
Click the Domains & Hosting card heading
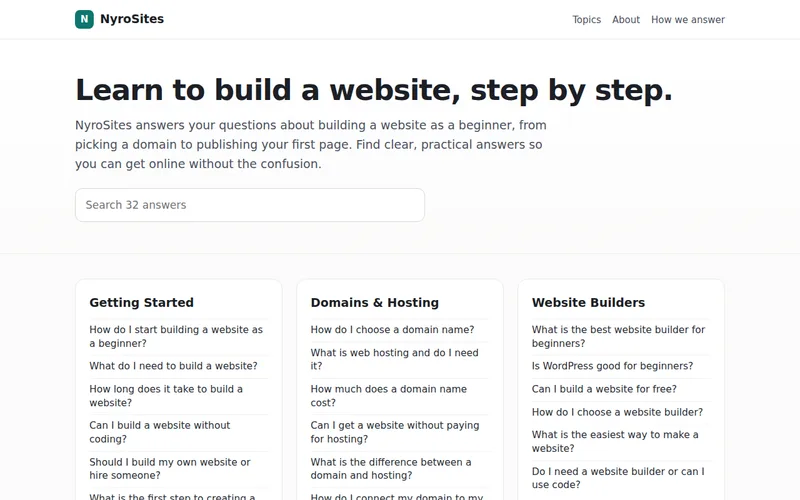click(374, 303)
